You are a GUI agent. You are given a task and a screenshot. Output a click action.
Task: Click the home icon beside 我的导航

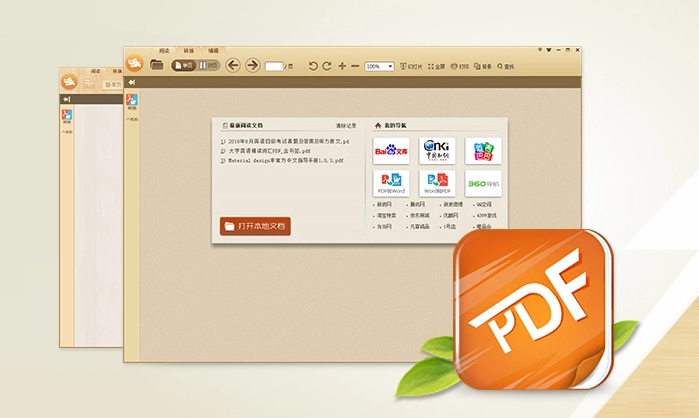[378, 126]
